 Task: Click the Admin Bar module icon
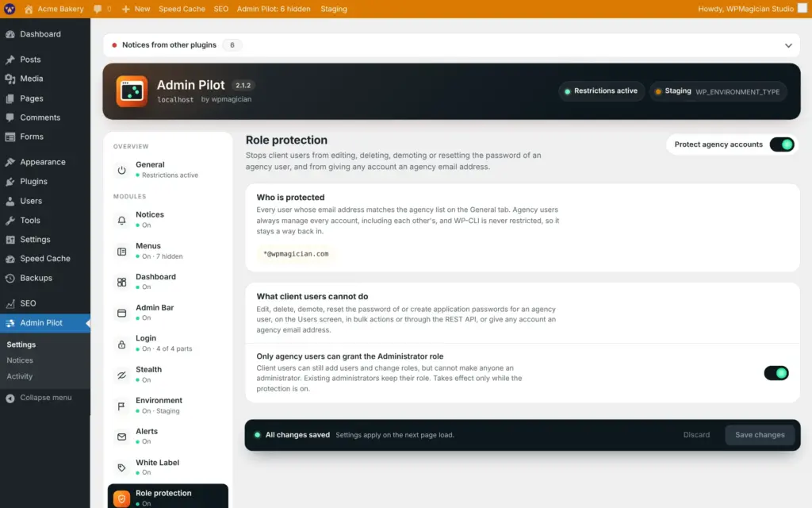tap(121, 313)
